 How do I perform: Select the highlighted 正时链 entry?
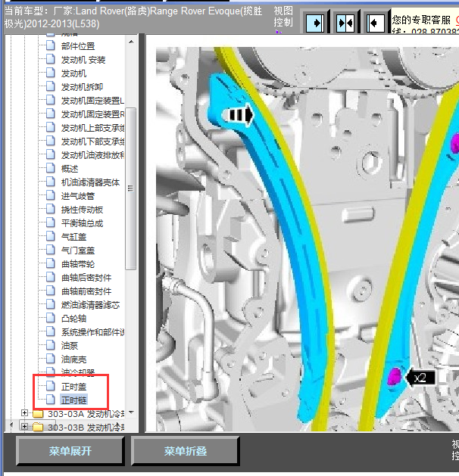point(73,400)
